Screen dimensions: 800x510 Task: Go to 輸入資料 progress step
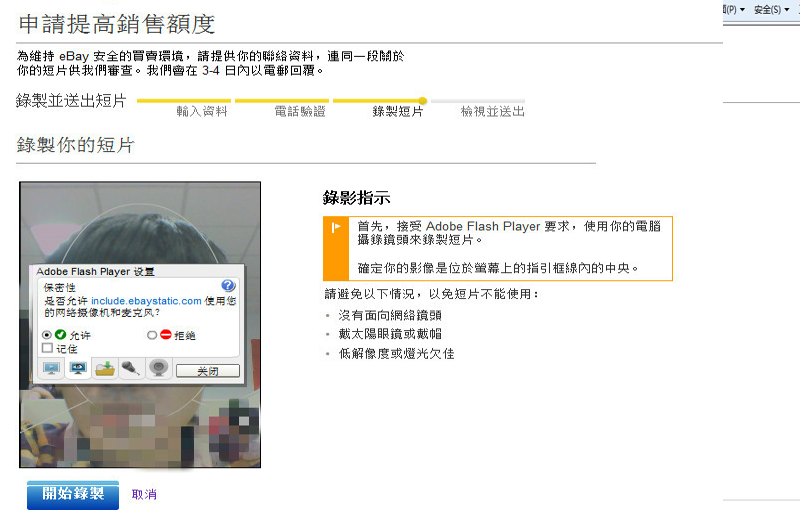coord(202,111)
